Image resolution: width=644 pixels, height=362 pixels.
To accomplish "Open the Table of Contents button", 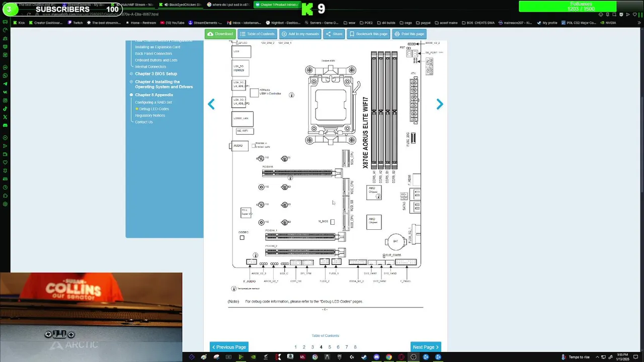I will pyautogui.click(x=257, y=34).
